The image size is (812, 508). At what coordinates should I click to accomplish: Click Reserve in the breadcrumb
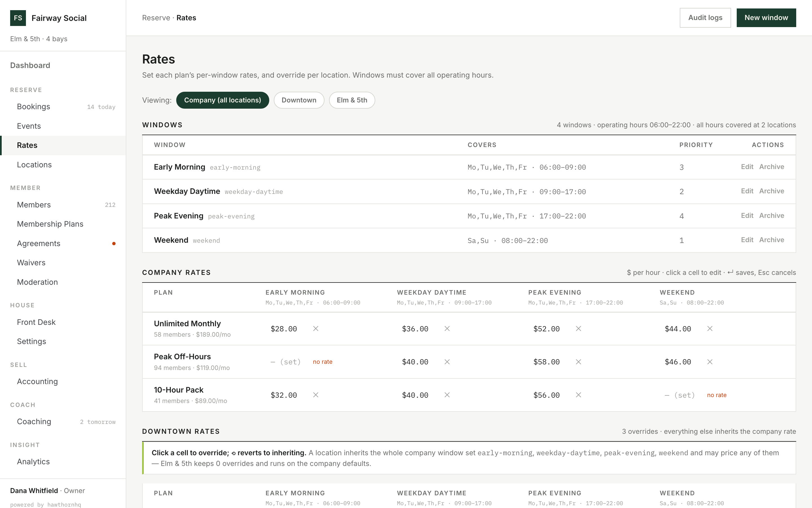[x=156, y=18]
